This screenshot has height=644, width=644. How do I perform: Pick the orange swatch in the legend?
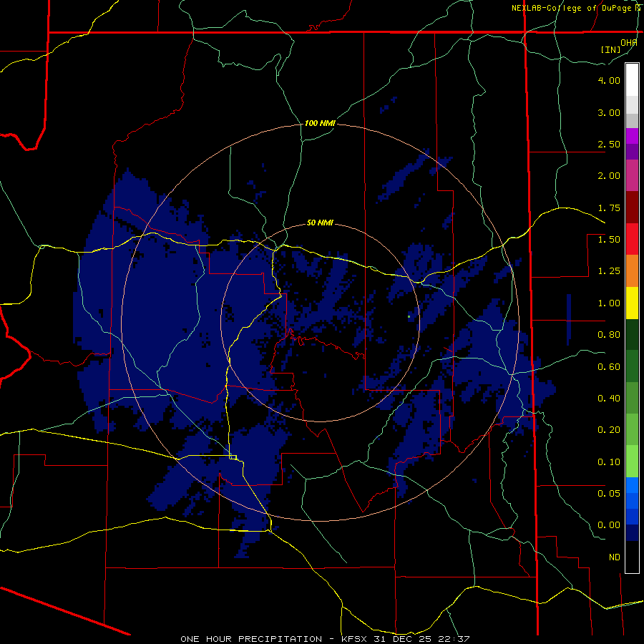tap(632, 271)
